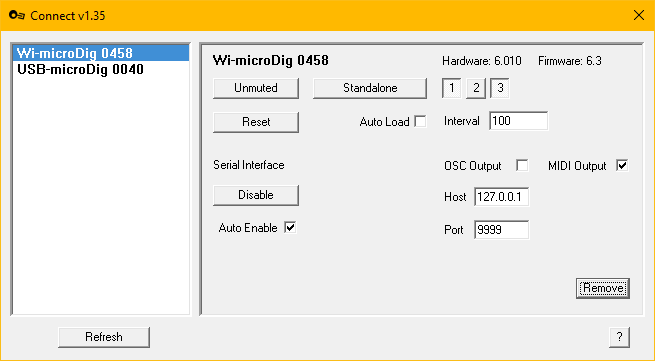
Task: Choose preset button 1
Action: click(452, 88)
